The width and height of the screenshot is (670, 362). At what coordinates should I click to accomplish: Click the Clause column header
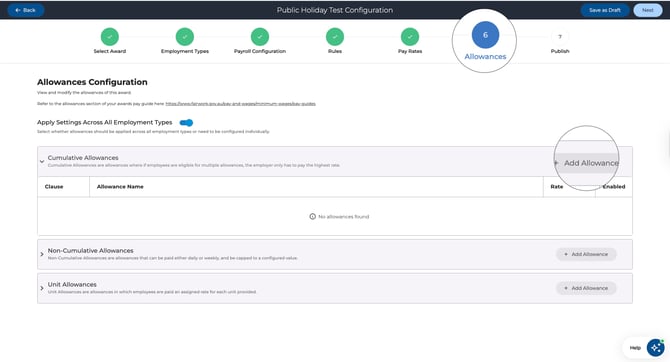pyautogui.click(x=54, y=187)
